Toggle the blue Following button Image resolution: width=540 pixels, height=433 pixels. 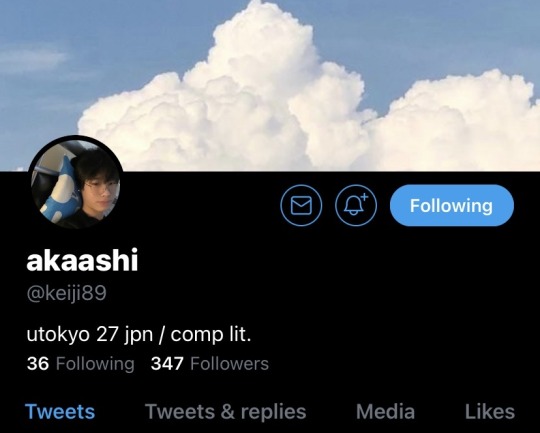pyautogui.click(x=451, y=205)
